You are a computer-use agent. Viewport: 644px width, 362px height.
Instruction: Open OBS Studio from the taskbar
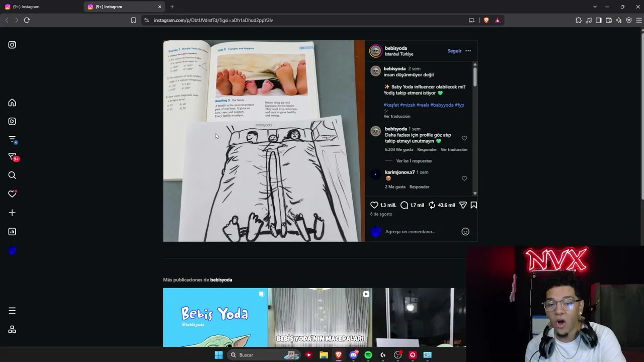(x=398, y=355)
